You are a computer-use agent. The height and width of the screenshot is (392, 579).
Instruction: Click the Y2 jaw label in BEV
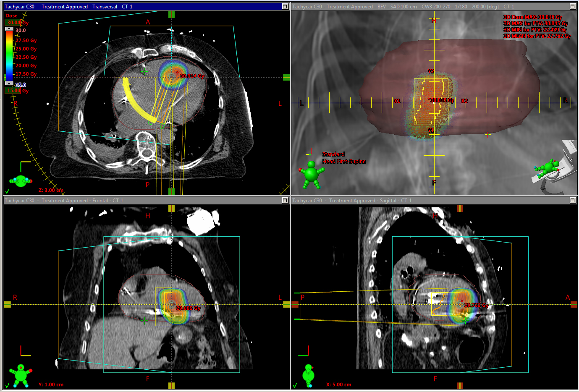click(431, 71)
